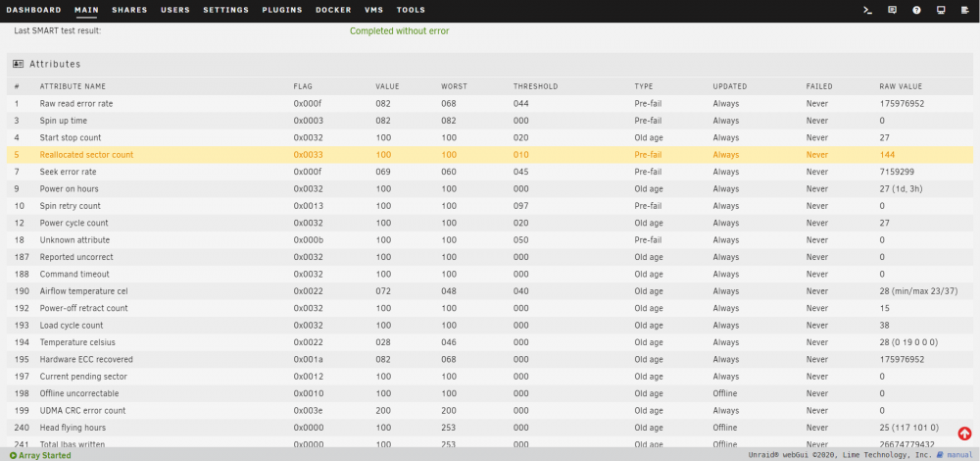Image resolution: width=980 pixels, height=461 pixels.
Task: Go to the Shares tab
Action: click(x=129, y=10)
